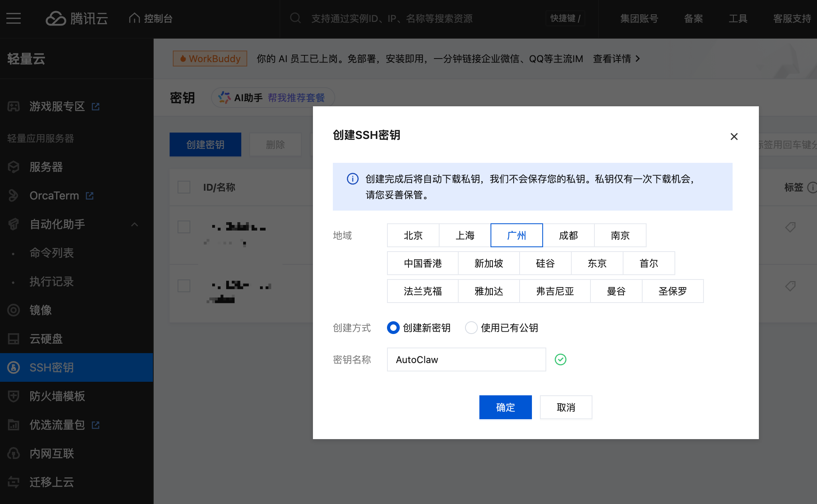
Task: Open 防火墙模板 in the sidebar
Action: coord(57,396)
